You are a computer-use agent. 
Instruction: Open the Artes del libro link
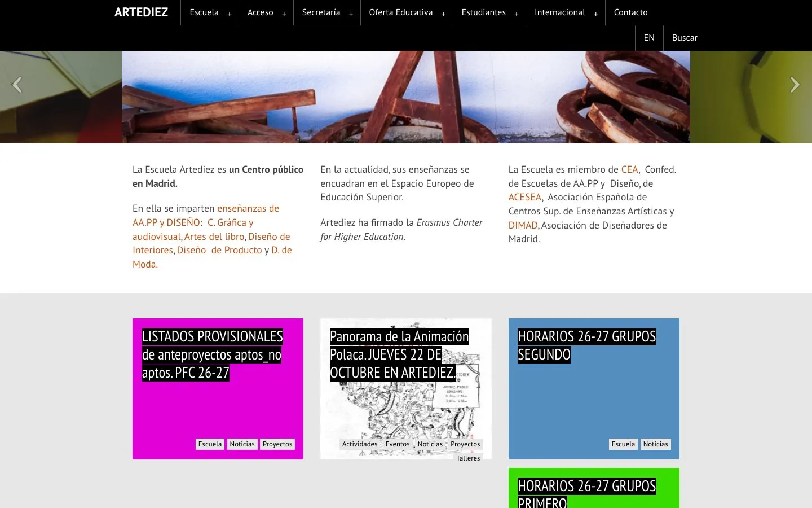[x=214, y=237]
